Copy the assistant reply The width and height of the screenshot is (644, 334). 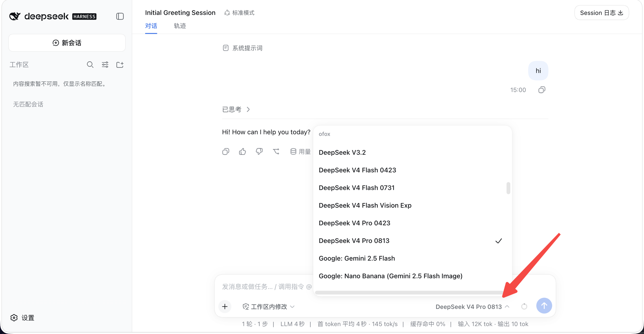point(226,152)
